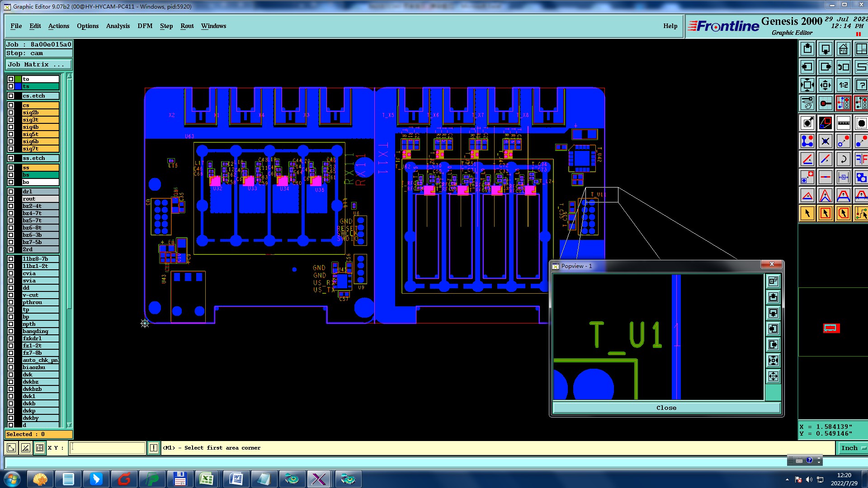This screenshot has height=488, width=868.
Task: Select the ruler measure tool icon
Action: click(x=843, y=123)
